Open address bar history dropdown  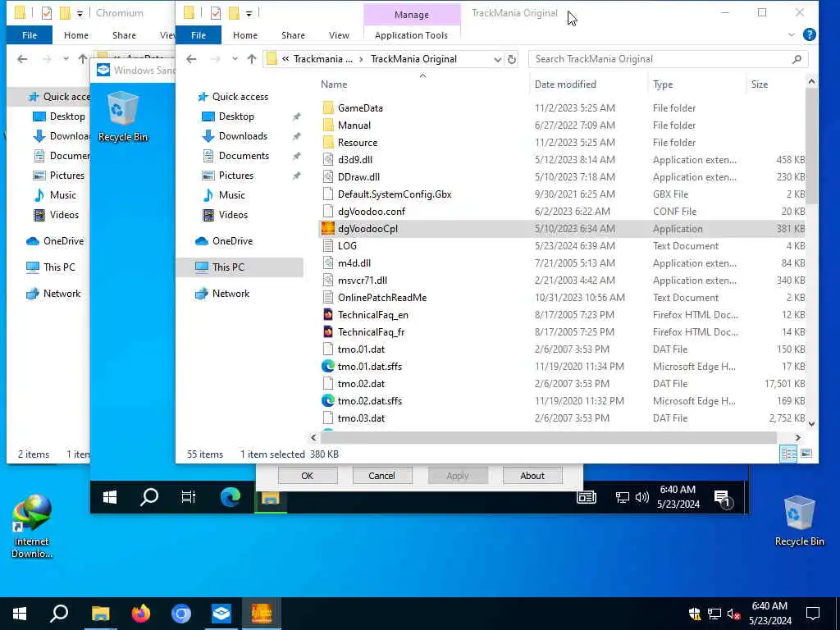point(498,59)
